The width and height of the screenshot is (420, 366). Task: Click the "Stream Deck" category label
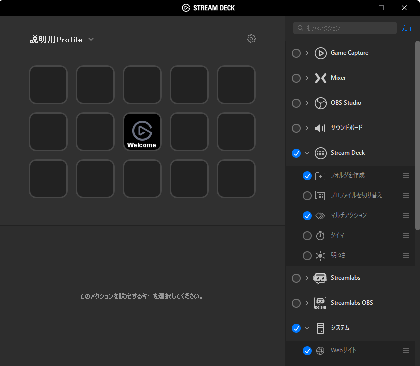pyautogui.click(x=348, y=153)
